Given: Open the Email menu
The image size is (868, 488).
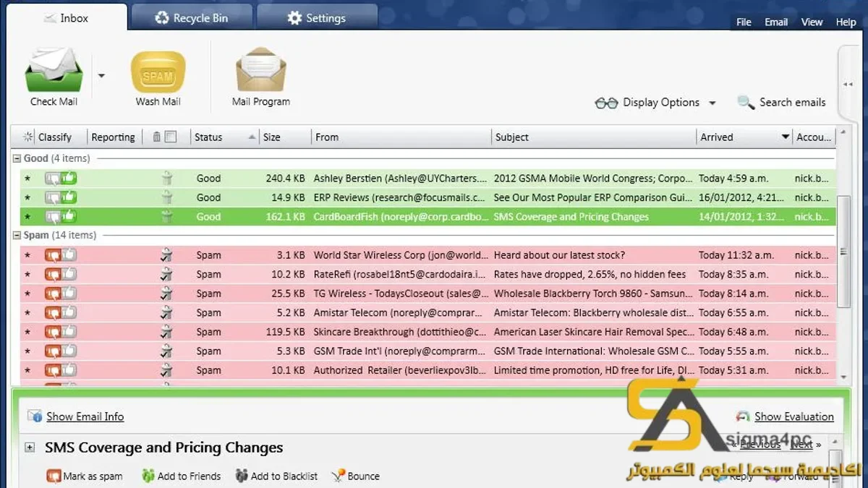Looking at the screenshot, I should 776,22.
